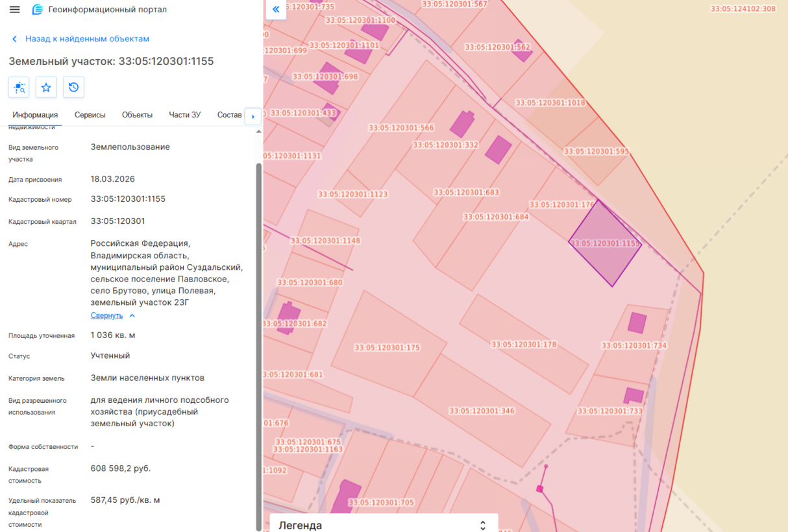
Task: Click map parcel label 33:05:120301:705
Action: click(x=381, y=502)
